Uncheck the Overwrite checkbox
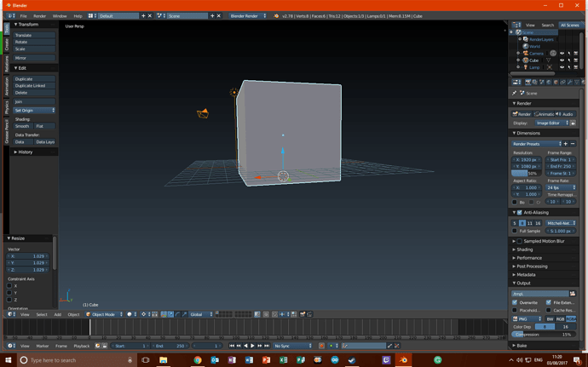 pyautogui.click(x=515, y=302)
